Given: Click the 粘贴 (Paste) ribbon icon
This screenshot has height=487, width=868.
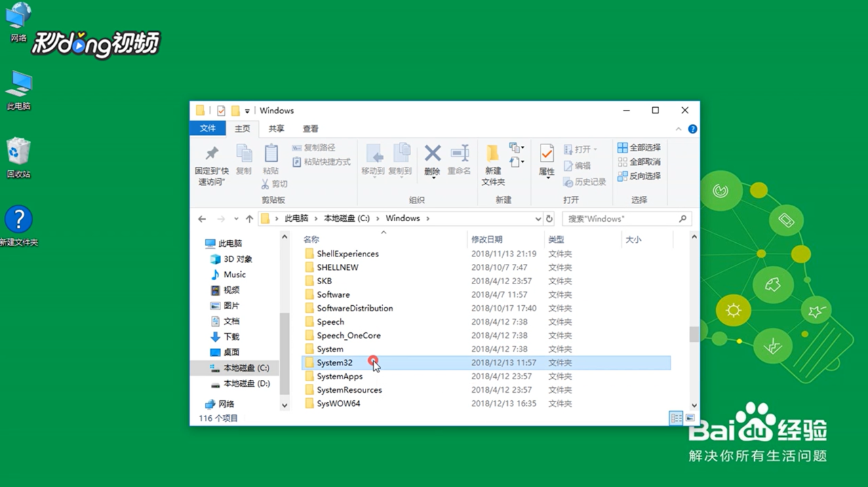Looking at the screenshot, I should tap(271, 153).
